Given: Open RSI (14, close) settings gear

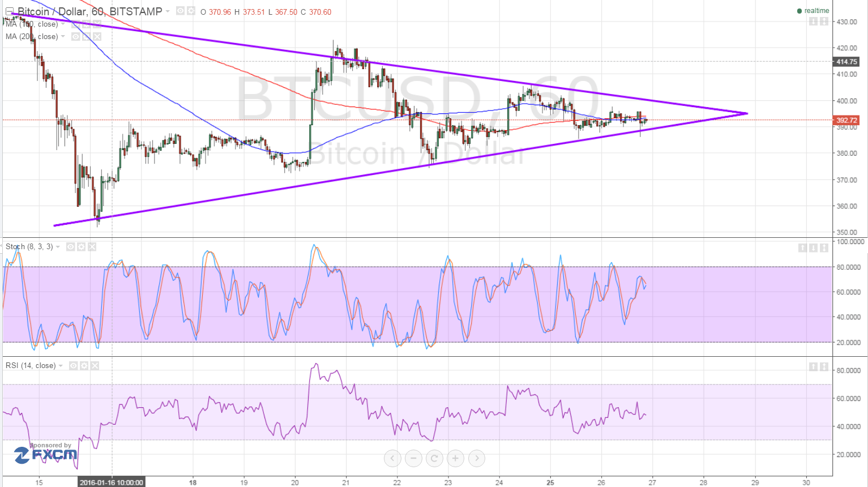Looking at the screenshot, I should (x=84, y=366).
